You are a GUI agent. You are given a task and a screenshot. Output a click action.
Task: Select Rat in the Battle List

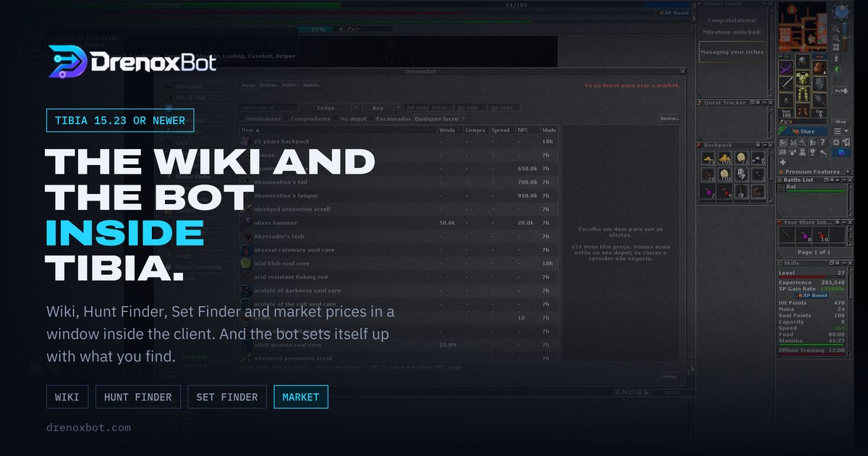[812, 188]
